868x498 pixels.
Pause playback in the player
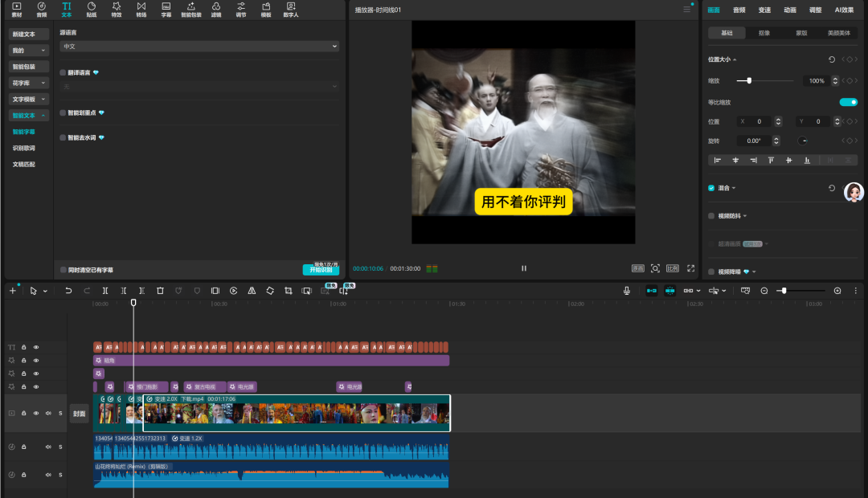click(x=524, y=268)
